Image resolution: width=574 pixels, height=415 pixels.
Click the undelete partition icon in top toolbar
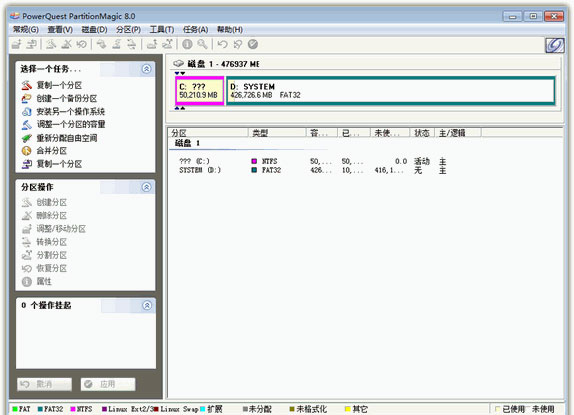81,44
